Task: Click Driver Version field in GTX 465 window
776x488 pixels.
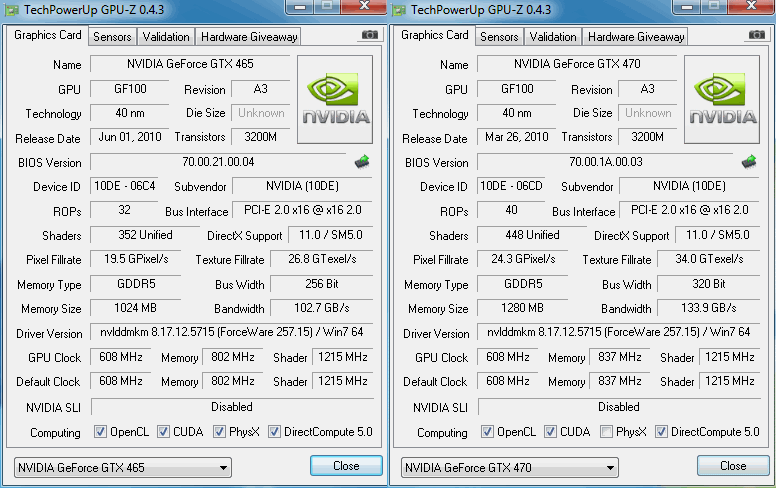Action: click(x=232, y=332)
